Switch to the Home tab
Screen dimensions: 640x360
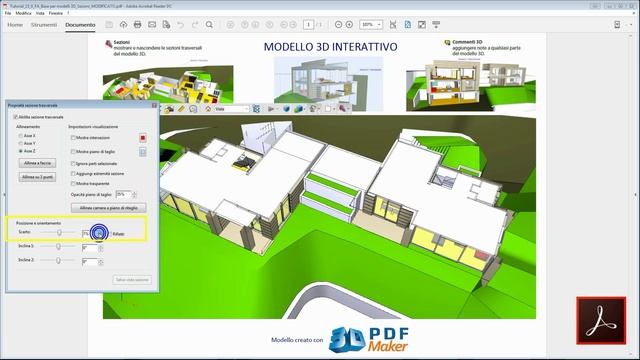pyautogui.click(x=15, y=25)
